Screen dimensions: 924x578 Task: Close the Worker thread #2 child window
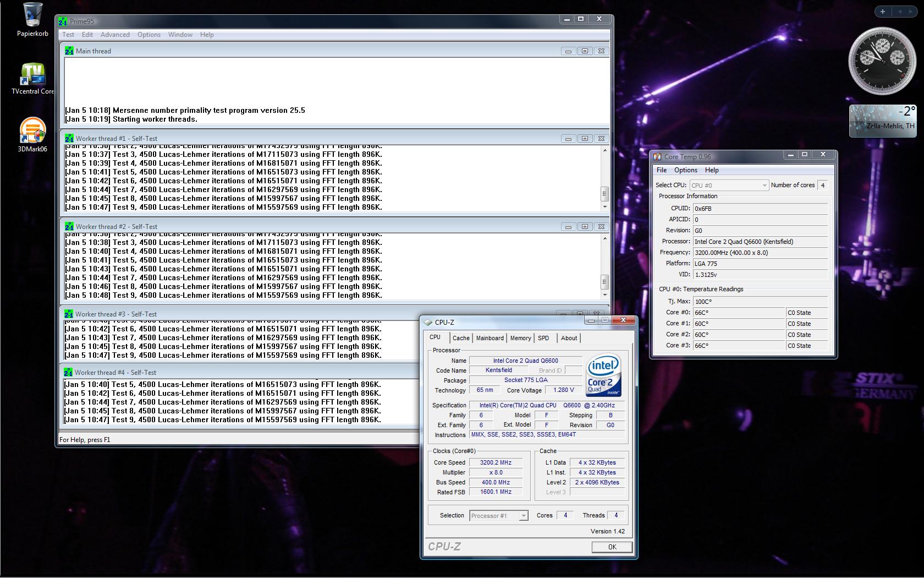[x=601, y=227]
